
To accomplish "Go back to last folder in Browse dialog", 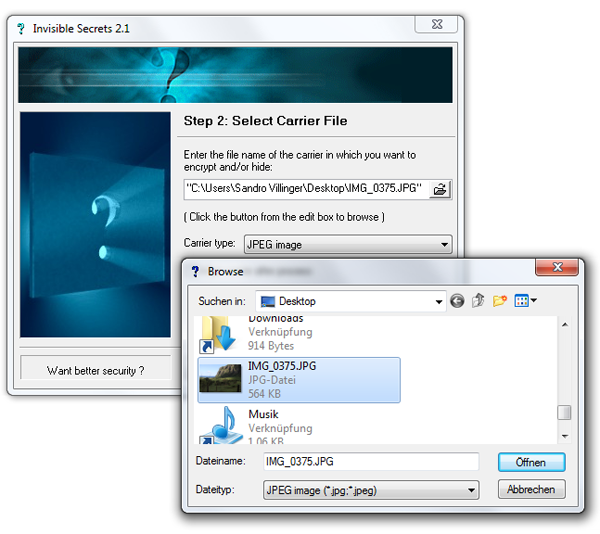I will [457, 301].
